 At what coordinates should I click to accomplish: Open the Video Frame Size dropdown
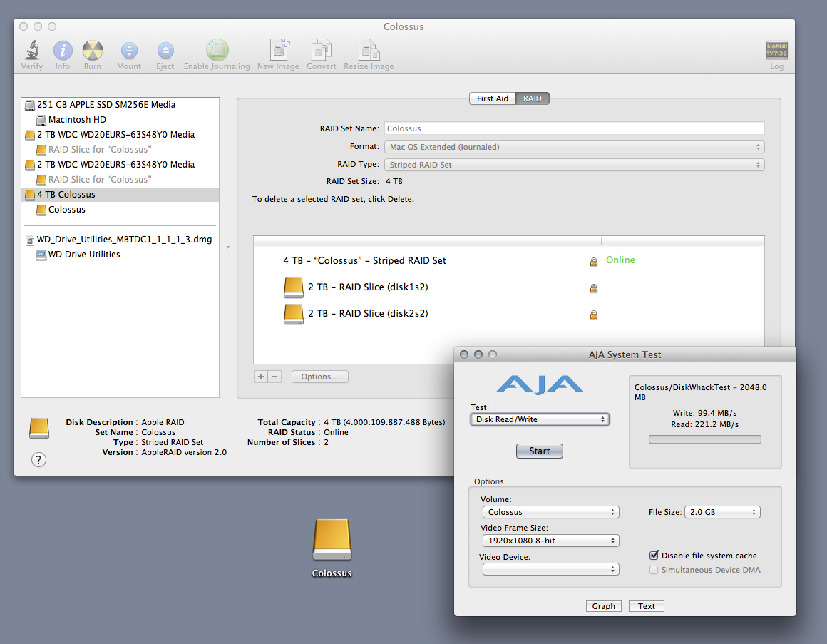[550, 541]
